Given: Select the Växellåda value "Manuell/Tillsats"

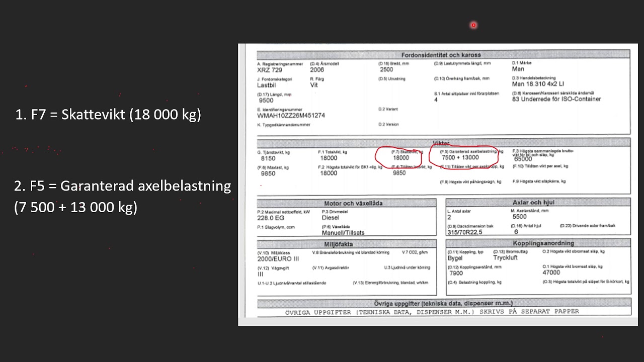Looking at the screenshot, I should (343, 233).
